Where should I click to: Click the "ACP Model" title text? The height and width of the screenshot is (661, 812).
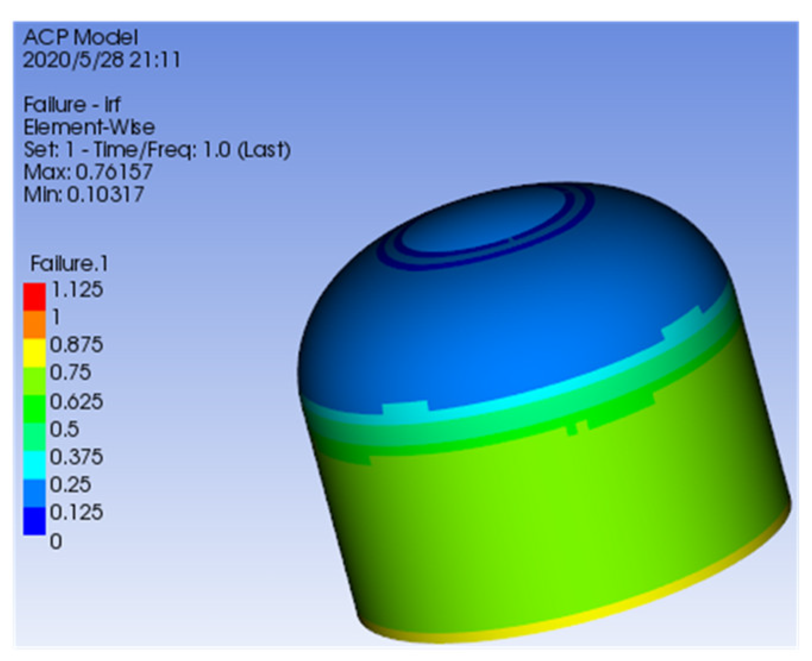(x=80, y=37)
